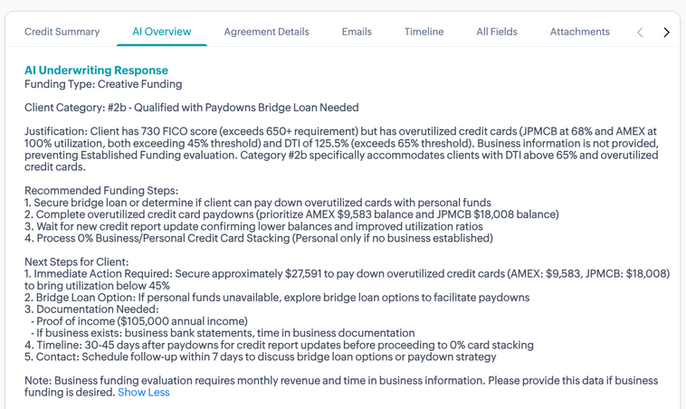Click the Recommended Funding Steps heading

click(100, 190)
